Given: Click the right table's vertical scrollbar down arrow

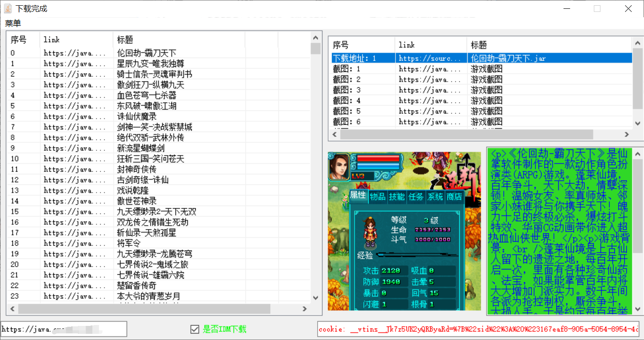Looking at the screenshot, I should click(637, 124).
